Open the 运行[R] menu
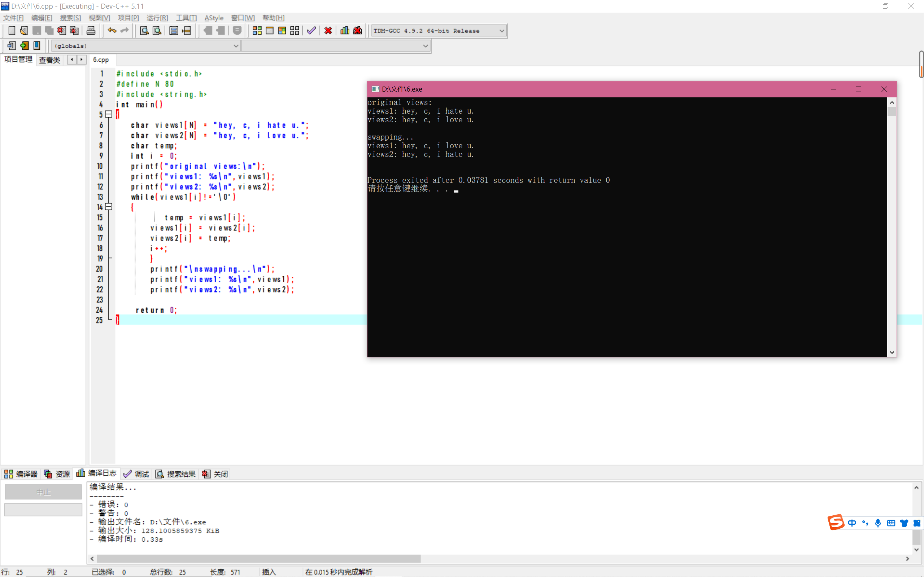 click(157, 18)
